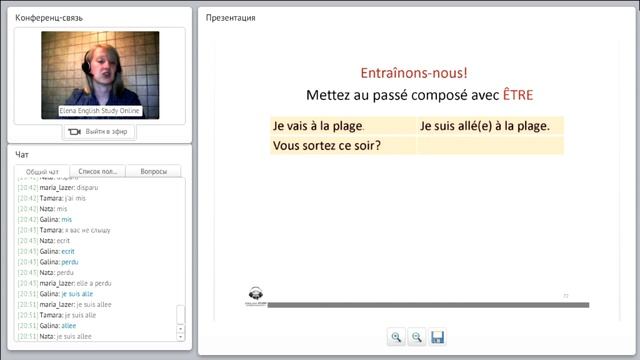The height and width of the screenshot is (360, 640).
Task: Click chat message 'maria_lazer: disparu'
Action: (x=58, y=188)
